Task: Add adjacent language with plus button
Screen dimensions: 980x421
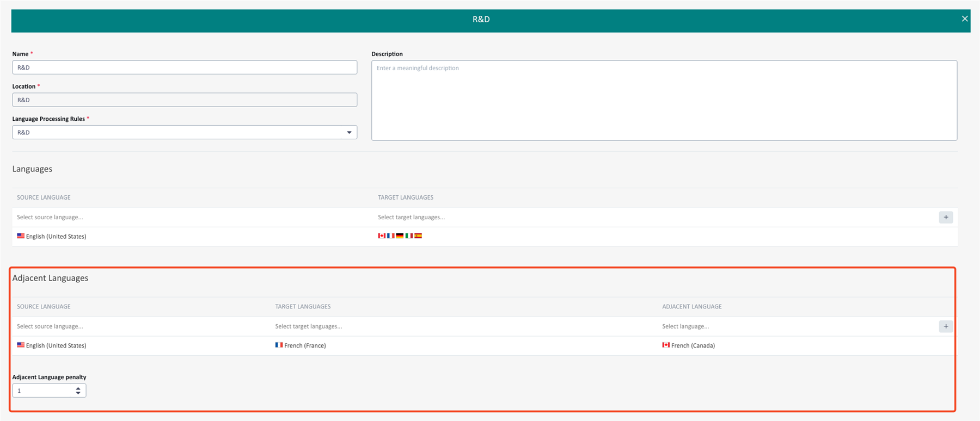Action: [x=946, y=326]
